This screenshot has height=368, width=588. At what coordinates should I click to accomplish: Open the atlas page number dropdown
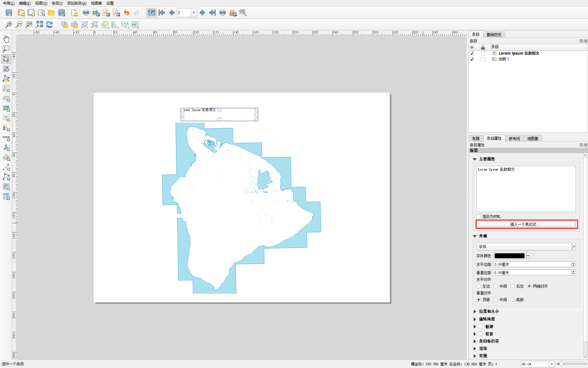click(x=194, y=13)
